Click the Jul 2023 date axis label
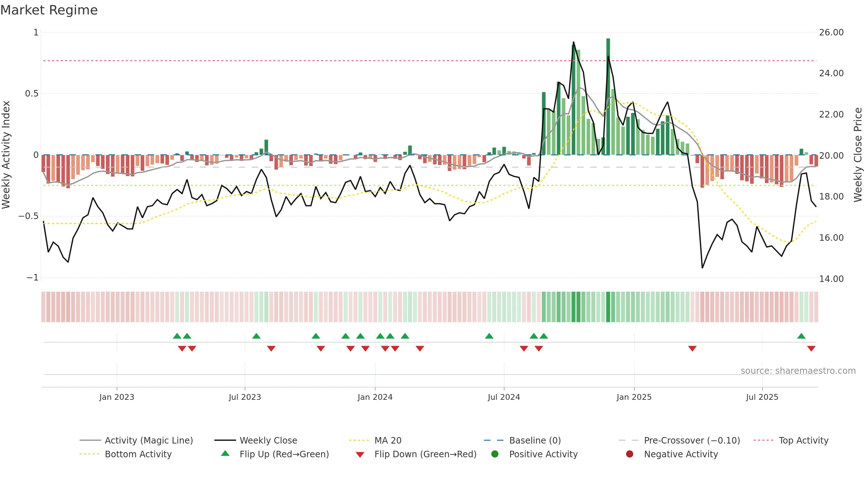868x488 pixels. pos(245,397)
